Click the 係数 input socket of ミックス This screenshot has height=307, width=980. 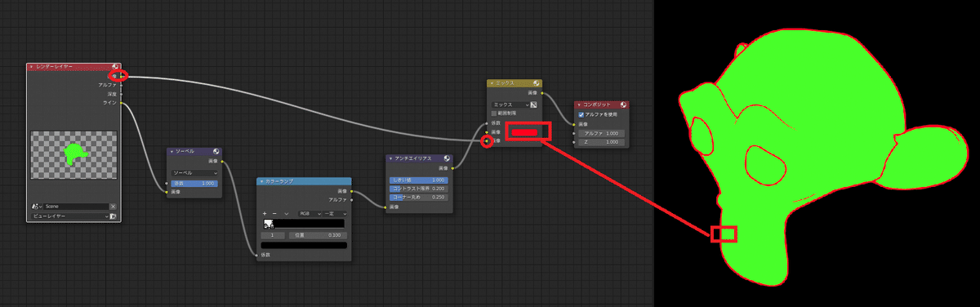(x=487, y=123)
